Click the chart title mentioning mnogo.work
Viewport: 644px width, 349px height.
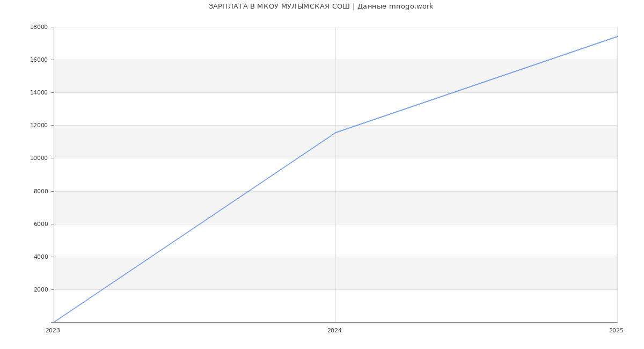(321, 6)
